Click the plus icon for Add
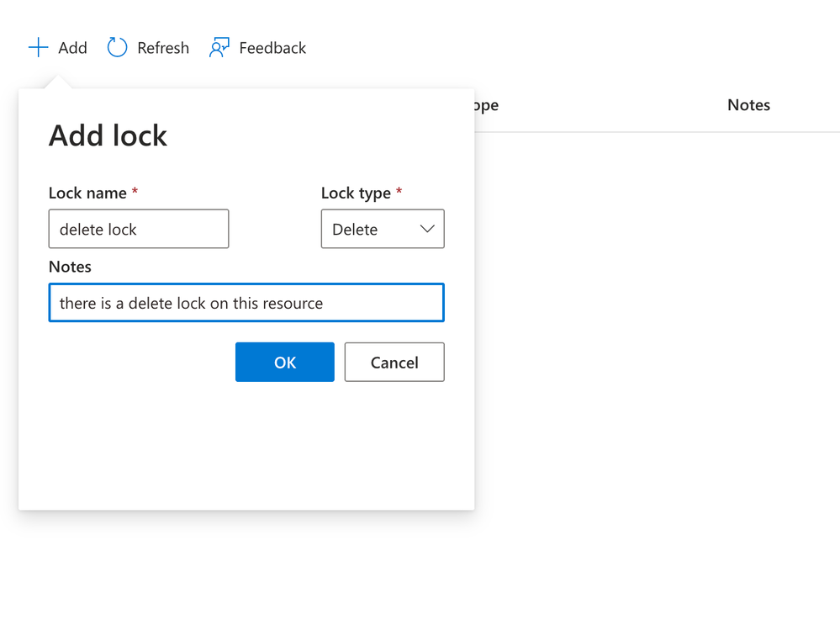The image size is (840, 636). (x=39, y=48)
